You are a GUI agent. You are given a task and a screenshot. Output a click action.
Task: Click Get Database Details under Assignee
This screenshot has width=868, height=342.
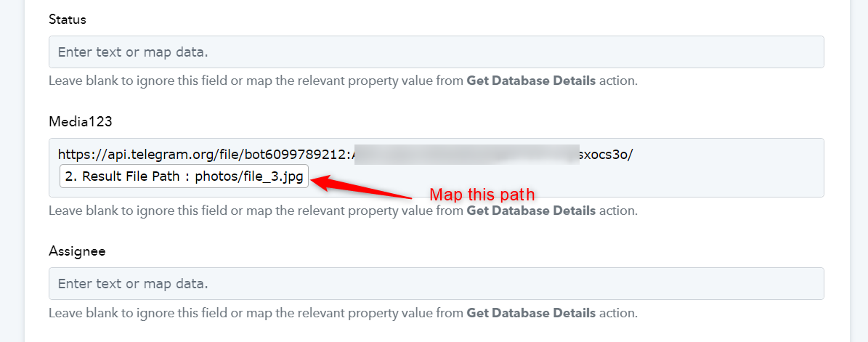pyautogui.click(x=531, y=313)
